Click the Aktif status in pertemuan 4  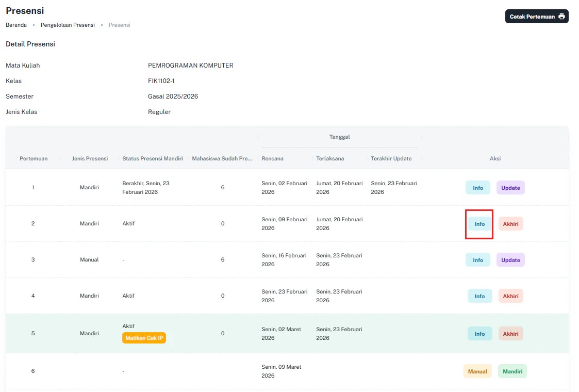pos(128,296)
